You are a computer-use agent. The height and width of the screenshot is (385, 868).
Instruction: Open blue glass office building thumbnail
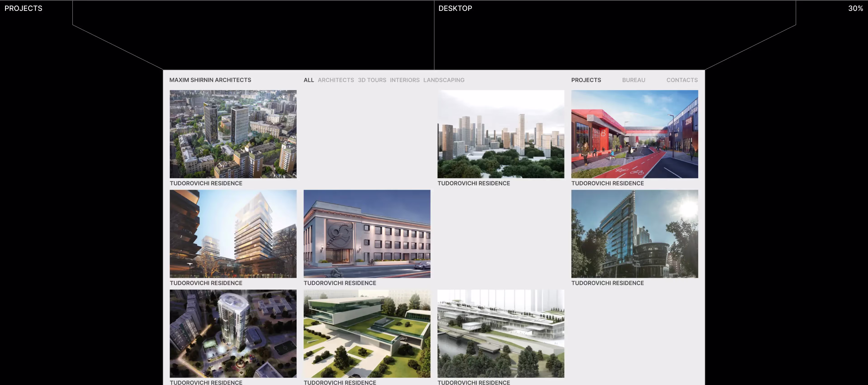tap(634, 234)
